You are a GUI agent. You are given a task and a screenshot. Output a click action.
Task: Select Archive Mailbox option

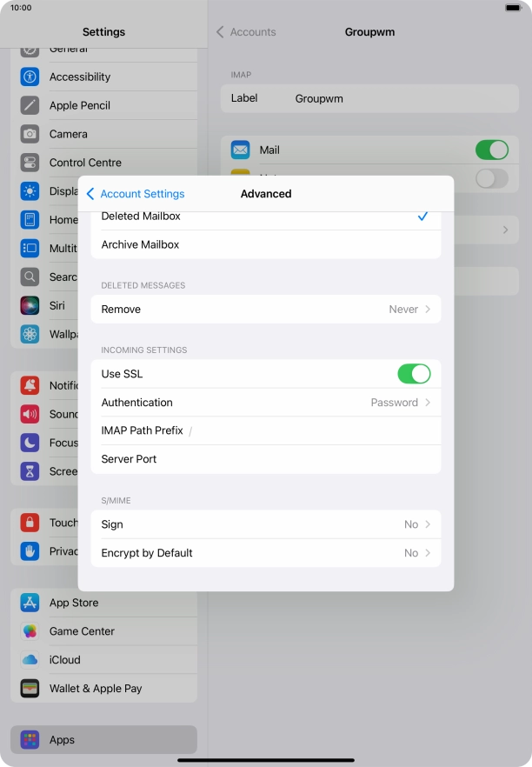[x=265, y=245]
